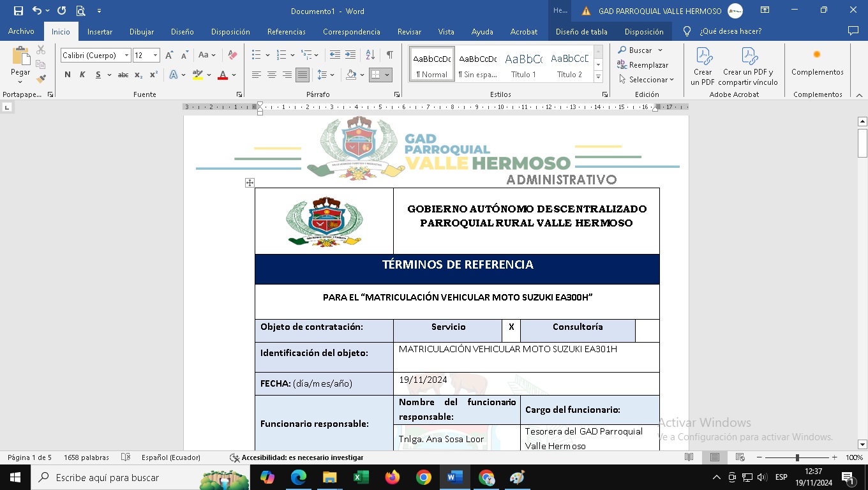Apply the Título 1 style
Image resolution: width=868 pixels, height=490 pixels.
point(523,64)
